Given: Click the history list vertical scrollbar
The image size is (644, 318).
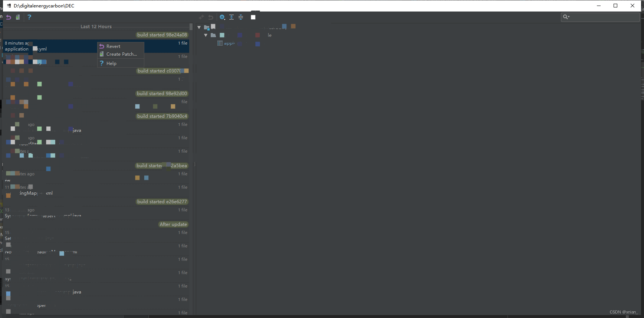Looking at the screenshot, I should pos(191,27).
